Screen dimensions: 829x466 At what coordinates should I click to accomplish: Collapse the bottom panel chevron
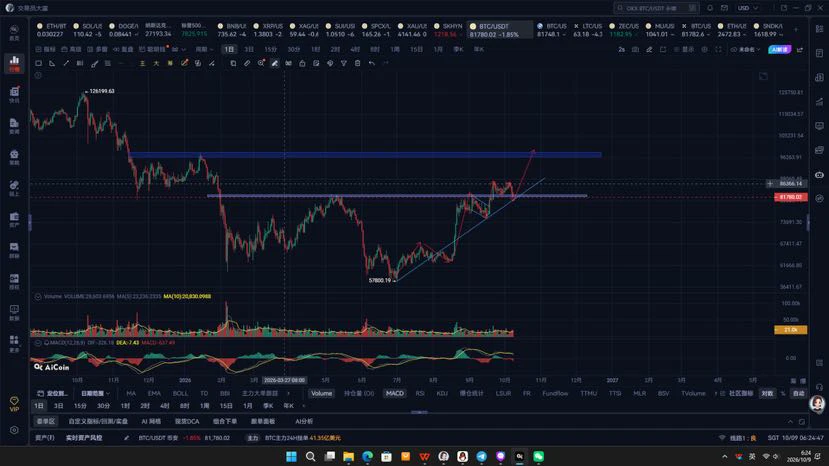tap(790, 422)
